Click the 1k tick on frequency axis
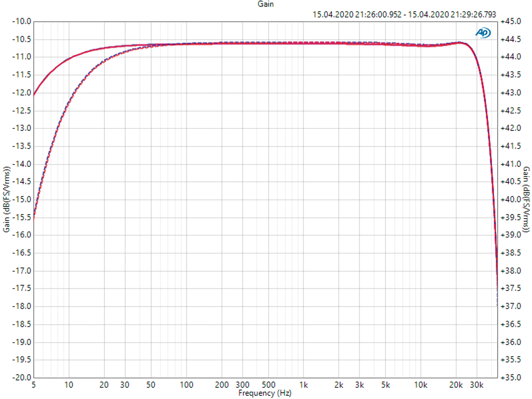The height and width of the screenshot is (399, 532). pos(304,385)
